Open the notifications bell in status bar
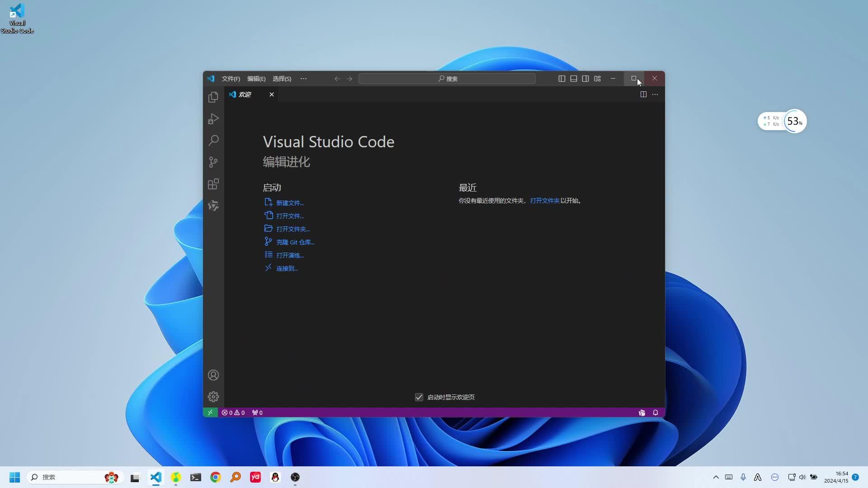The height and width of the screenshot is (488, 868). tap(655, 412)
